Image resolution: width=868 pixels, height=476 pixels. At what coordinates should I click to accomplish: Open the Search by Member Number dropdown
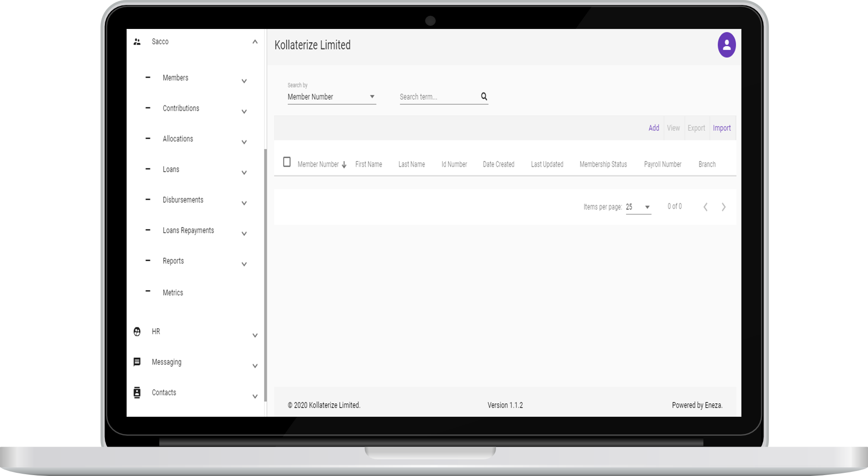pos(331,97)
